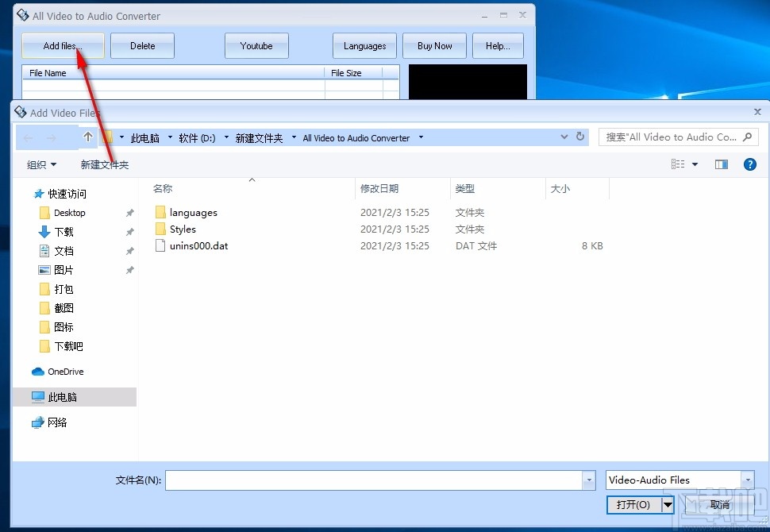Select the Youtube download feature
The width and height of the screenshot is (770, 532).
tap(256, 45)
